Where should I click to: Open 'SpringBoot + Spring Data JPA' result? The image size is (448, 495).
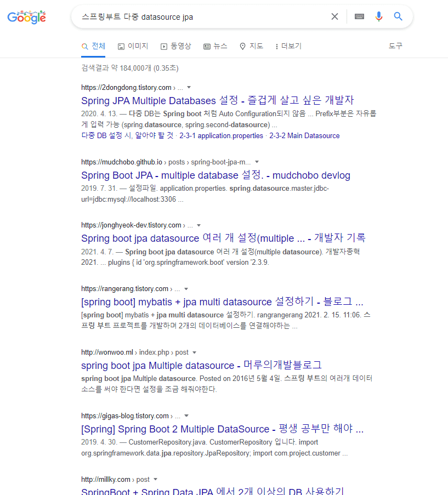pyautogui.click(x=212, y=491)
